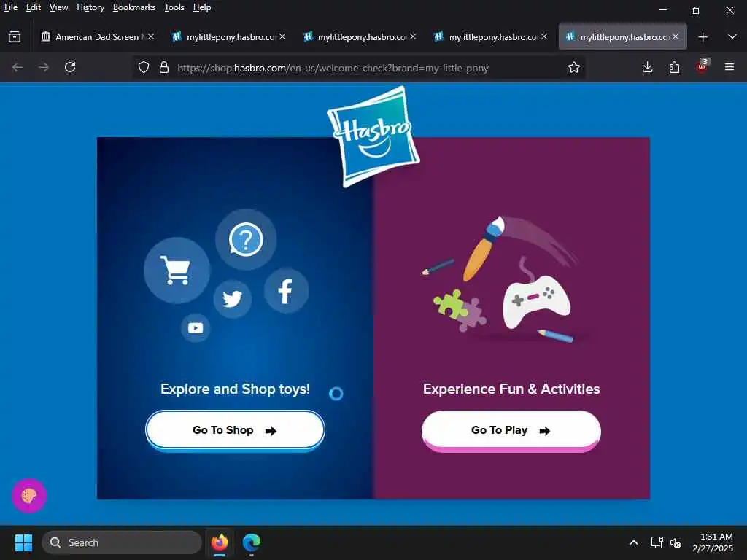Open the clock showing 1:31 AM
747x560 pixels.
click(713, 542)
